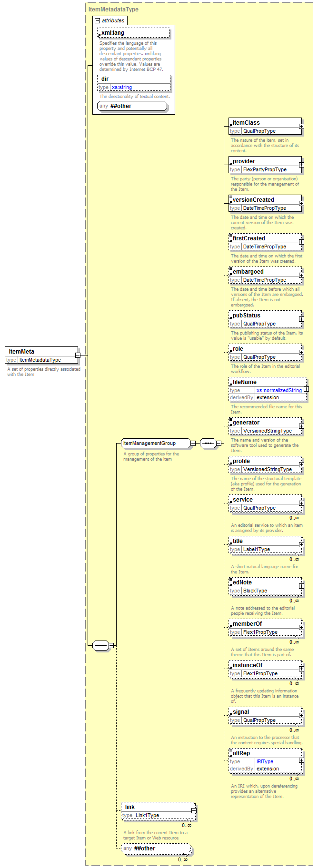Expand the link element plus icon
This screenshot has height=868, width=318.
194,810
